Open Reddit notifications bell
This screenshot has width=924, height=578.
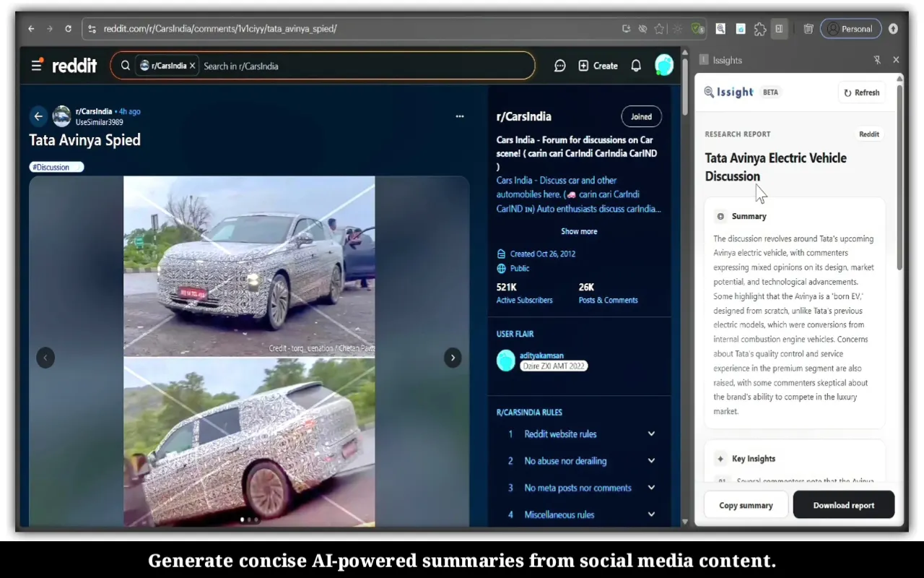tap(636, 66)
